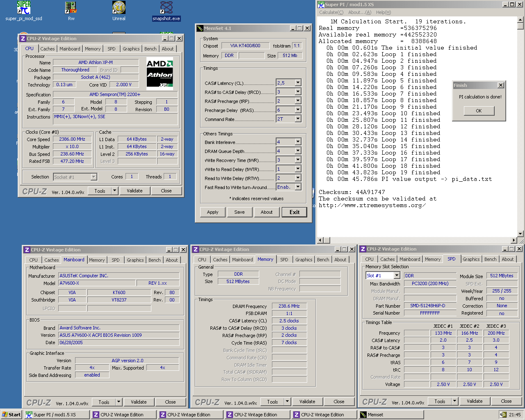Expand the Tools arrow in the CPU tab window
This screenshot has height=420, width=525.
tap(115, 191)
